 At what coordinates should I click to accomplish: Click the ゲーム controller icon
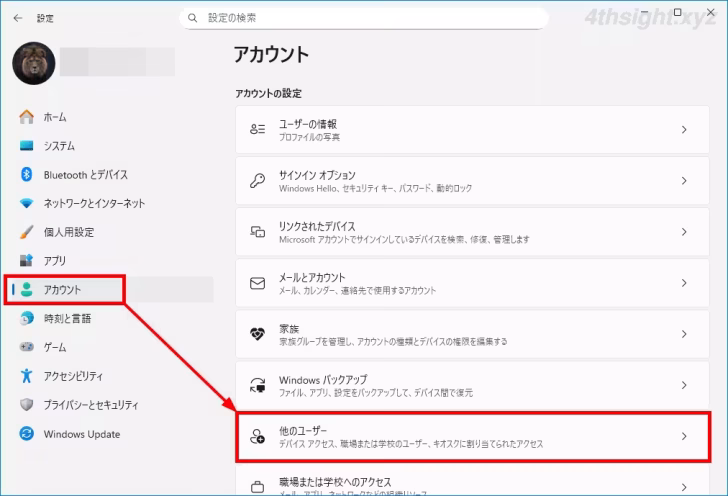tap(27, 347)
